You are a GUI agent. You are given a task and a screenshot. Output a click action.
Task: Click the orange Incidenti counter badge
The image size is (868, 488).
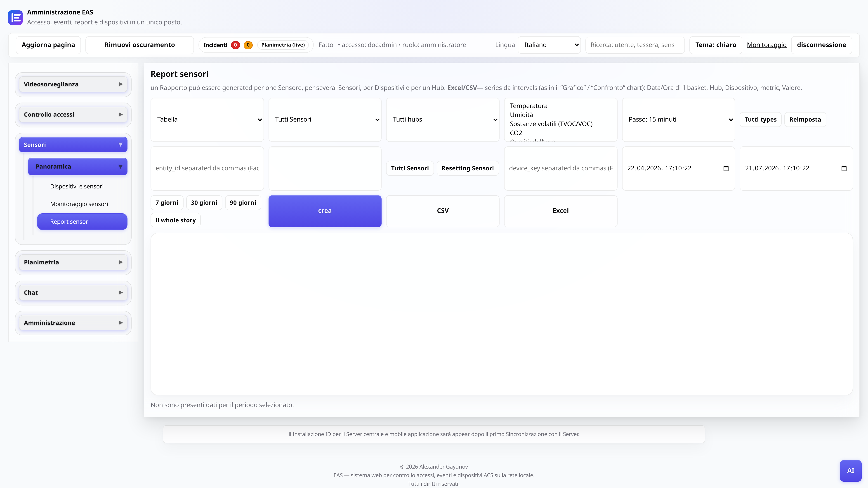click(248, 45)
